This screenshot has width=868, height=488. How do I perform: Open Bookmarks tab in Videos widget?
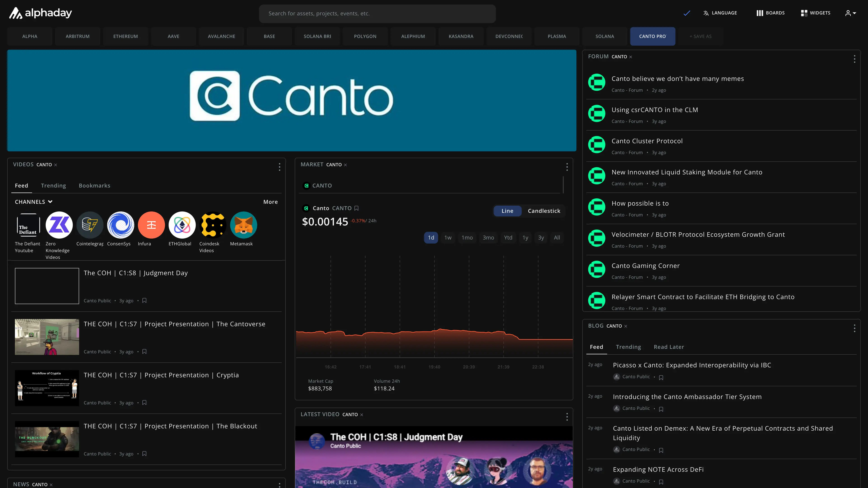point(95,186)
